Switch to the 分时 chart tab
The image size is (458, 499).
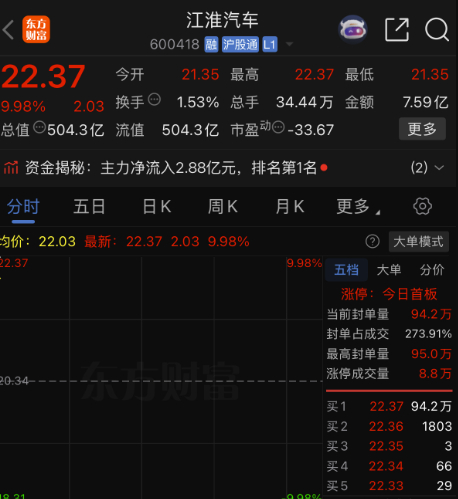tap(23, 207)
